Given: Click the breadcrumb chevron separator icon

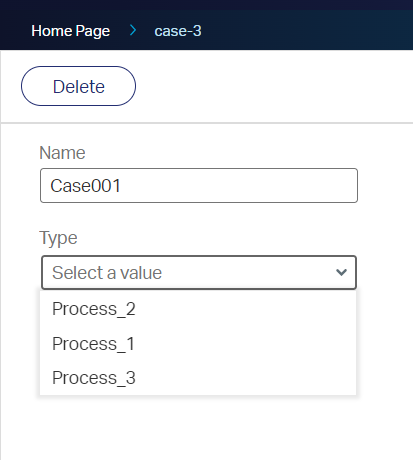Looking at the screenshot, I should [x=133, y=30].
